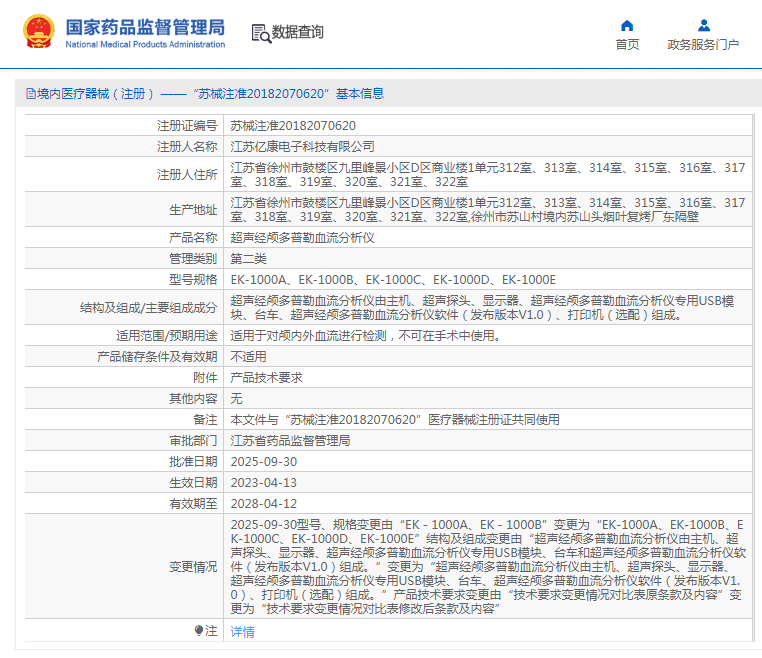Click the 数据查询 label
This screenshot has height=658, width=762.
tap(298, 33)
